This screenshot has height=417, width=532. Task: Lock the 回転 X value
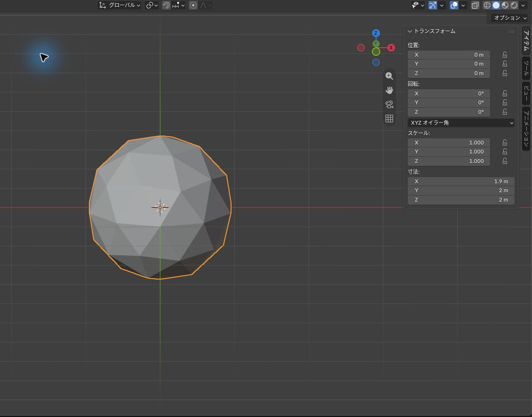[x=505, y=93]
